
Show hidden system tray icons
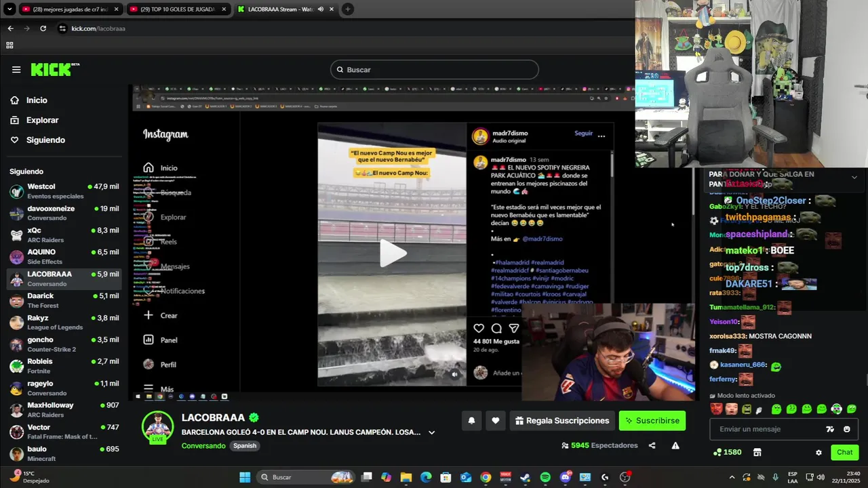click(732, 477)
